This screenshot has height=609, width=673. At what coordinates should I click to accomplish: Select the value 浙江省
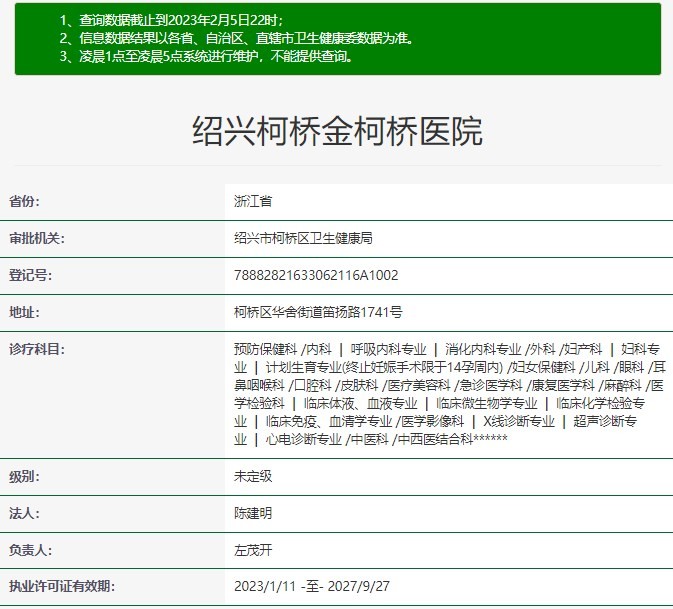pyautogui.click(x=253, y=201)
